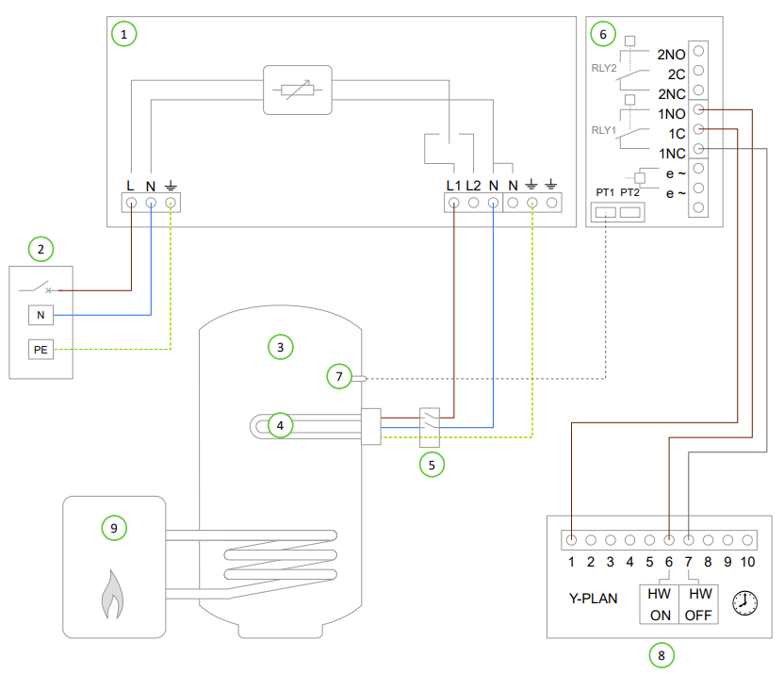Click the 1NO relay terminal circle
This screenshot has height=674, width=784.
(698, 109)
